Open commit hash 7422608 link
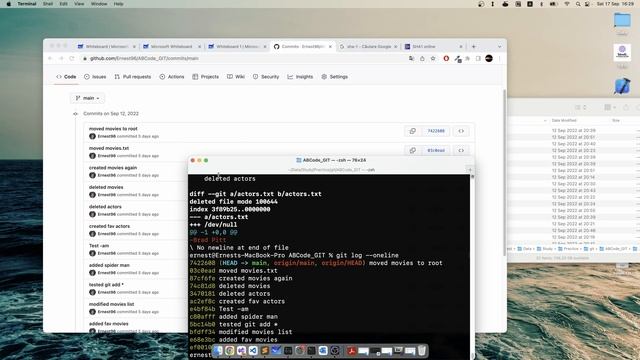The width and height of the screenshot is (640, 360). click(436, 131)
